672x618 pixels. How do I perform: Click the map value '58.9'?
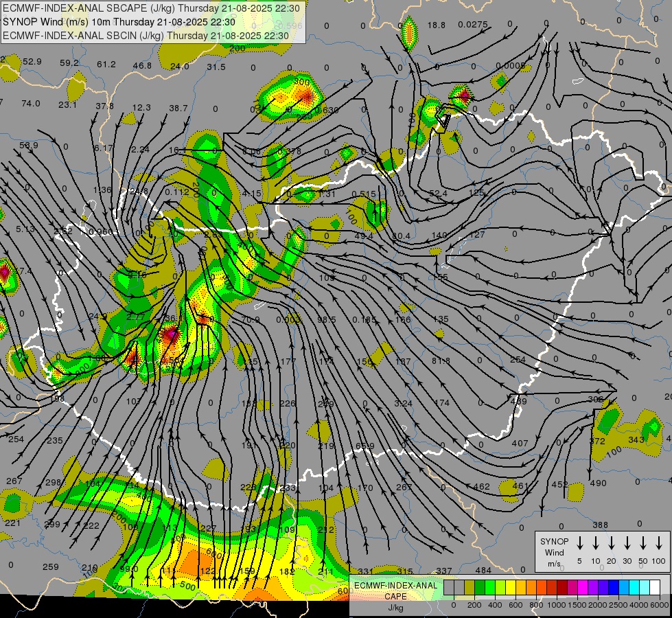tap(29, 146)
